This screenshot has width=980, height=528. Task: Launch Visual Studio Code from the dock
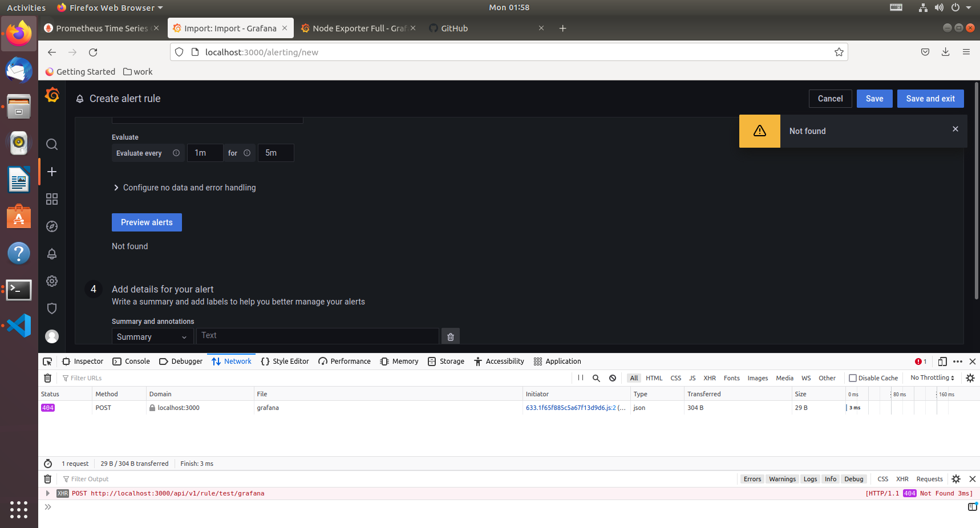(x=19, y=326)
